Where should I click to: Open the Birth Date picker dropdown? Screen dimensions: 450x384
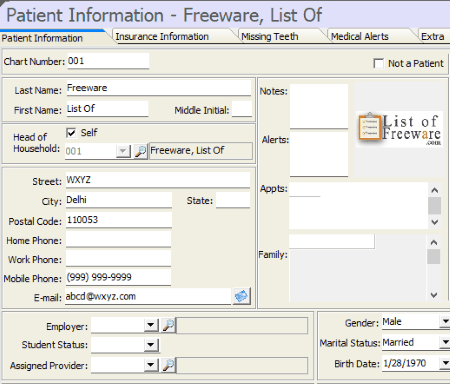click(445, 363)
